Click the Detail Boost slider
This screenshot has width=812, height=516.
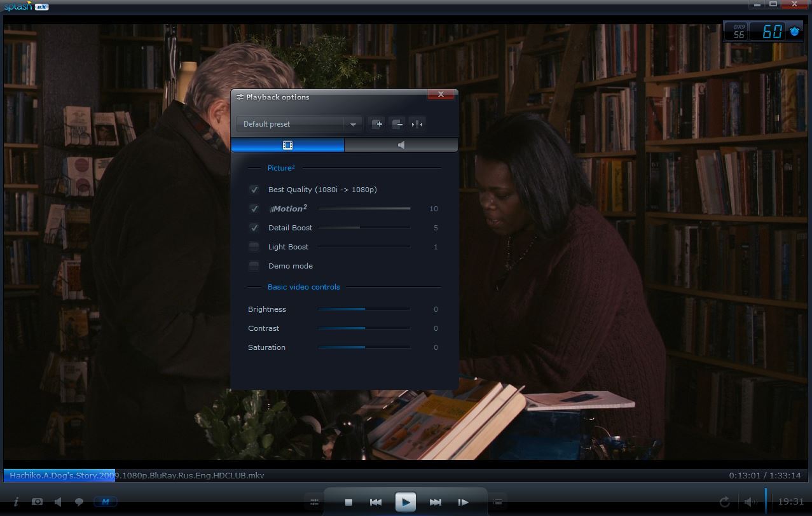pyautogui.click(x=364, y=228)
